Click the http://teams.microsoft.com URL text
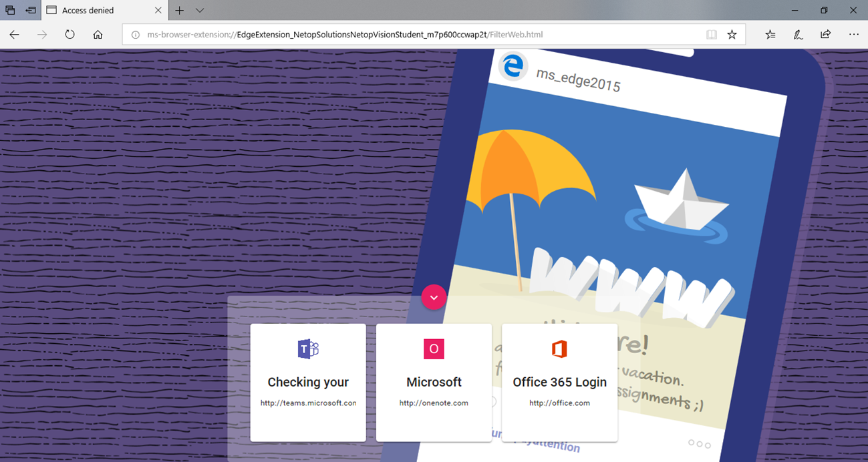Viewport: 868px width, 462px height. (309, 403)
